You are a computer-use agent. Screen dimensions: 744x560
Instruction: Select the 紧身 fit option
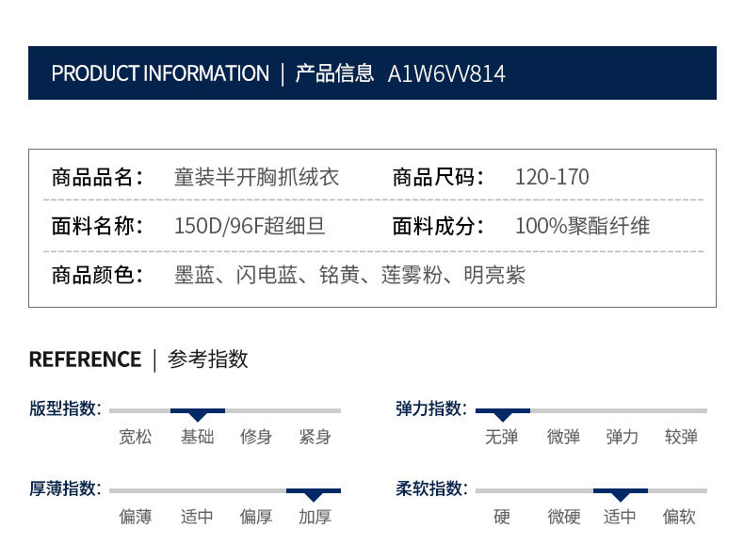pyautogui.click(x=315, y=437)
